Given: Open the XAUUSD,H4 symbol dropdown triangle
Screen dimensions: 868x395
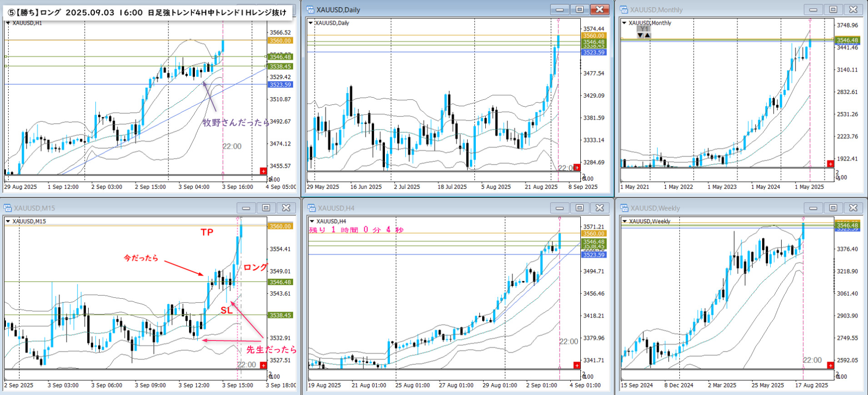Looking at the screenshot, I should (312, 222).
